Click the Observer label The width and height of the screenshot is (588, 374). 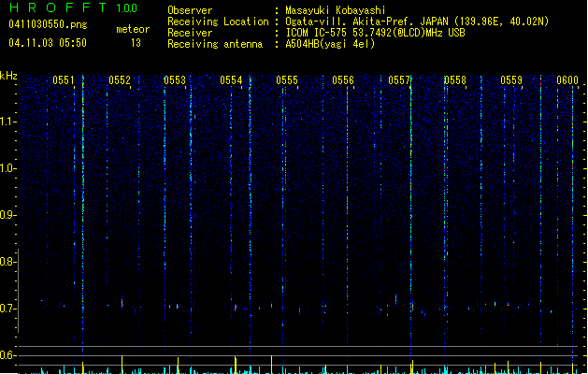(x=190, y=10)
